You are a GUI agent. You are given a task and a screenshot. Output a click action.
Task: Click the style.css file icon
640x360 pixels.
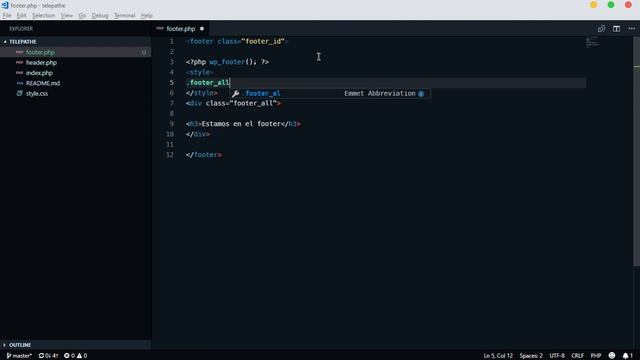click(x=19, y=93)
